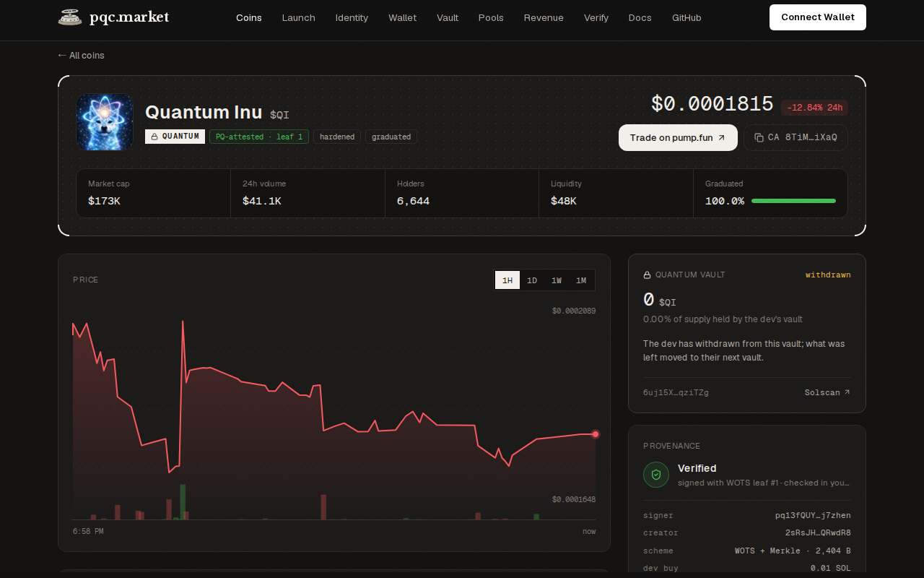
Task: Copy the contract address icon
Action: pyautogui.click(x=759, y=137)
